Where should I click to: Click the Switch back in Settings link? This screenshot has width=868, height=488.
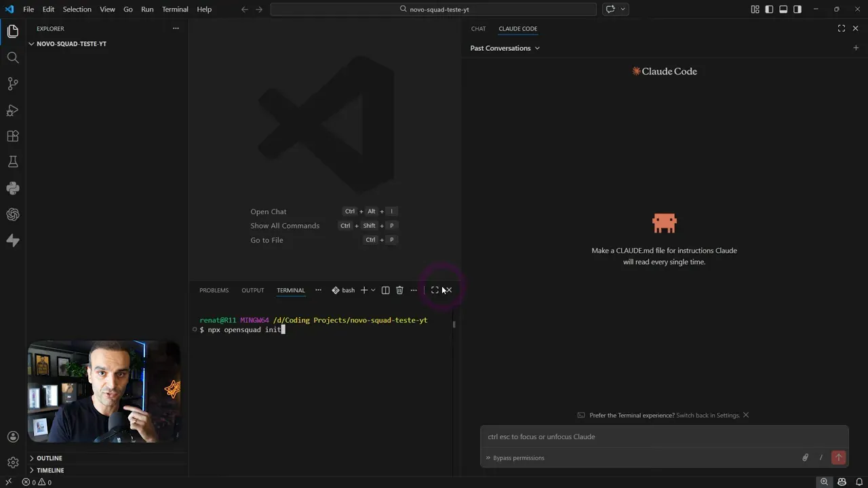(708, 415)
